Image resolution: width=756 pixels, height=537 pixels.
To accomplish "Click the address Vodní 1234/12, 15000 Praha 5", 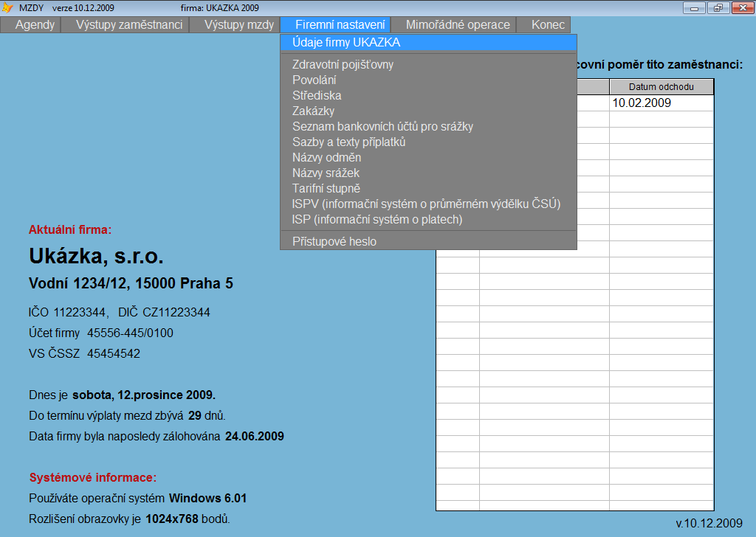I will click(x=131, y=283).
